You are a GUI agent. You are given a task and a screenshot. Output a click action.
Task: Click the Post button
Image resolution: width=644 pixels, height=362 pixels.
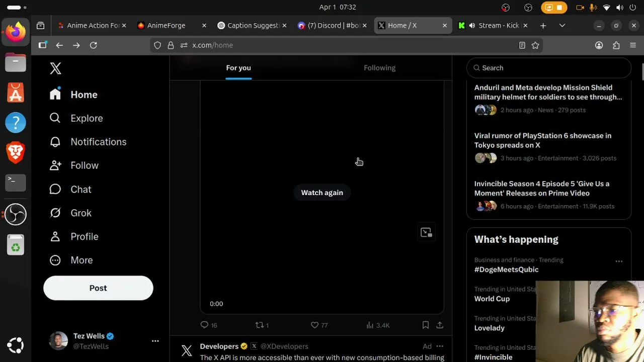coord(98,288)
